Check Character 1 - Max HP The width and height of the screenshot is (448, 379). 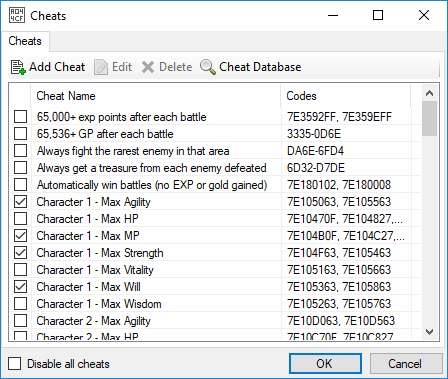21,219
